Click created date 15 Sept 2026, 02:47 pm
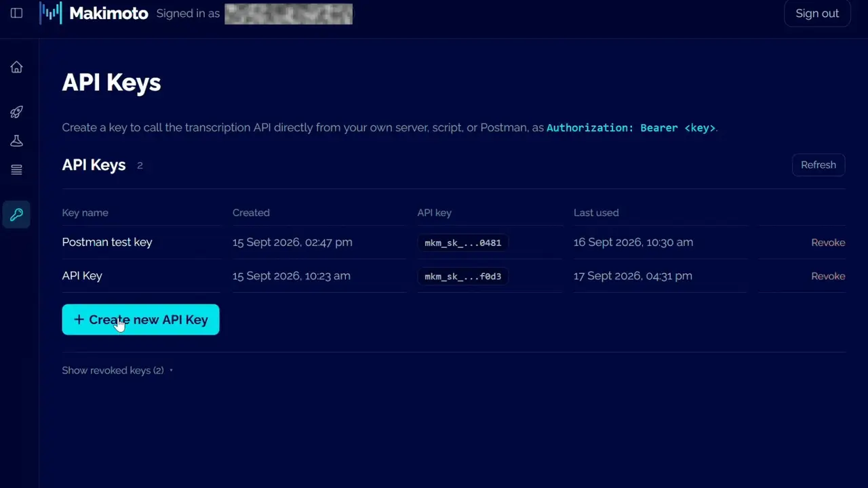868x488 pixels. pos(292,243)
